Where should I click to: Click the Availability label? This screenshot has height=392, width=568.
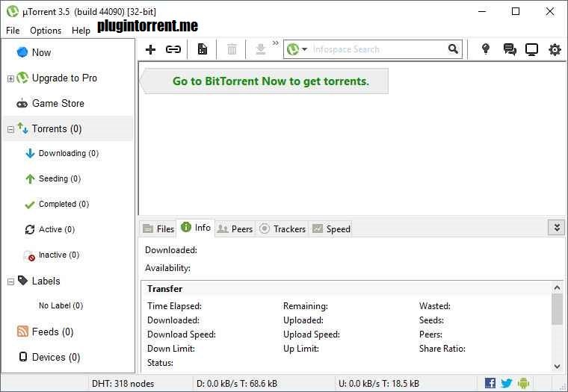167,268
